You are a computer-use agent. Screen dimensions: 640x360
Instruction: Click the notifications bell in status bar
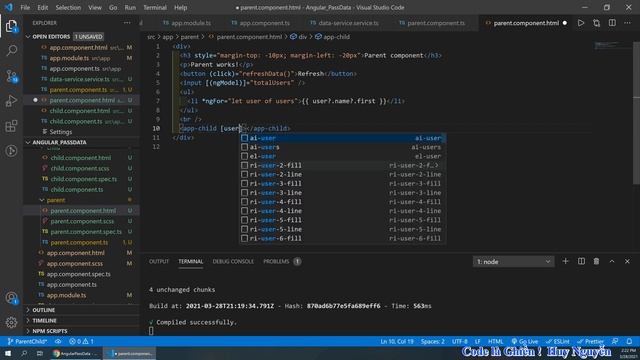[x=629, y=341]
